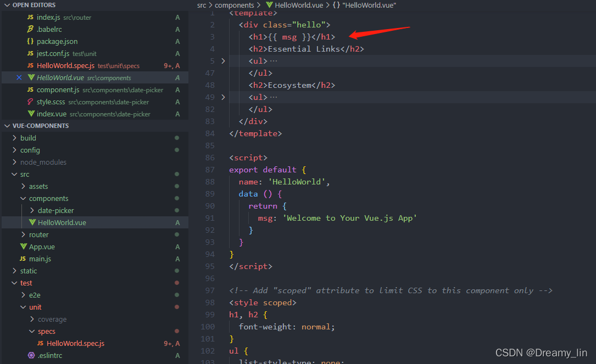The image size is (596, 364).
Task: Click the Vue icon of HelloWorld.vue in the file tree
Action: pyautogui.click(x=32, y=222)
